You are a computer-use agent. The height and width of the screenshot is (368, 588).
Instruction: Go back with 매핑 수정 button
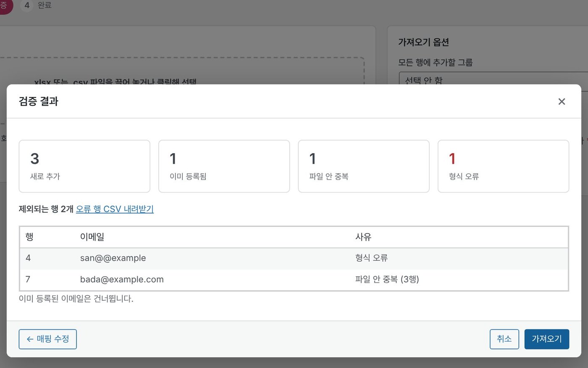[x=48, y=339]
